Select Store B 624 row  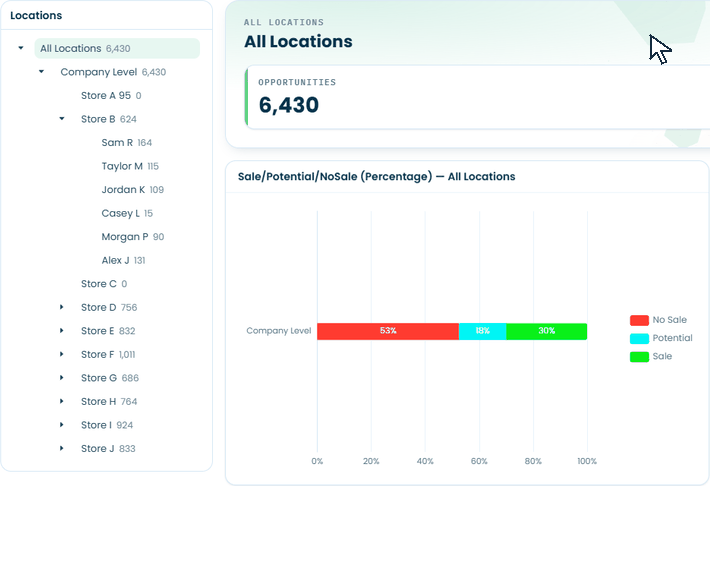point(109,119)
